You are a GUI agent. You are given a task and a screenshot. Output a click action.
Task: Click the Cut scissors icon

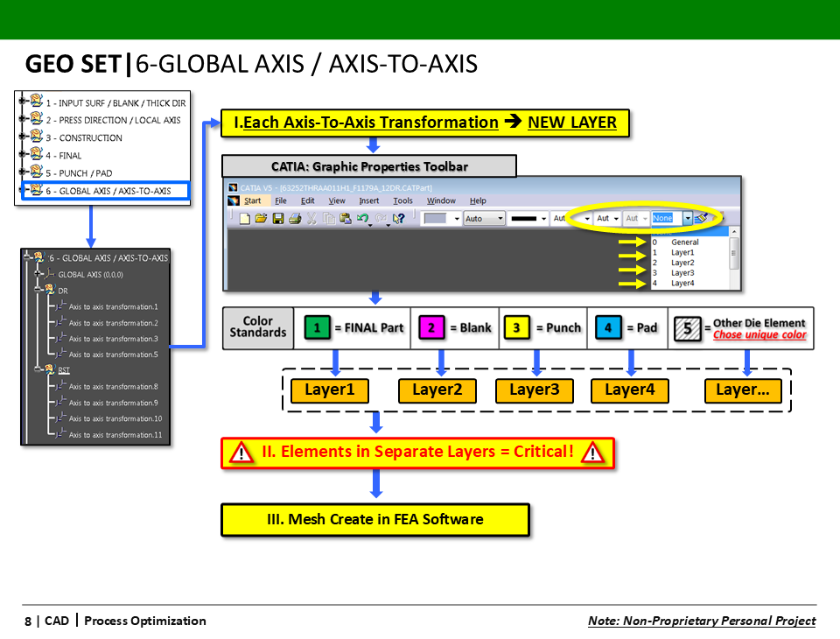311,218
